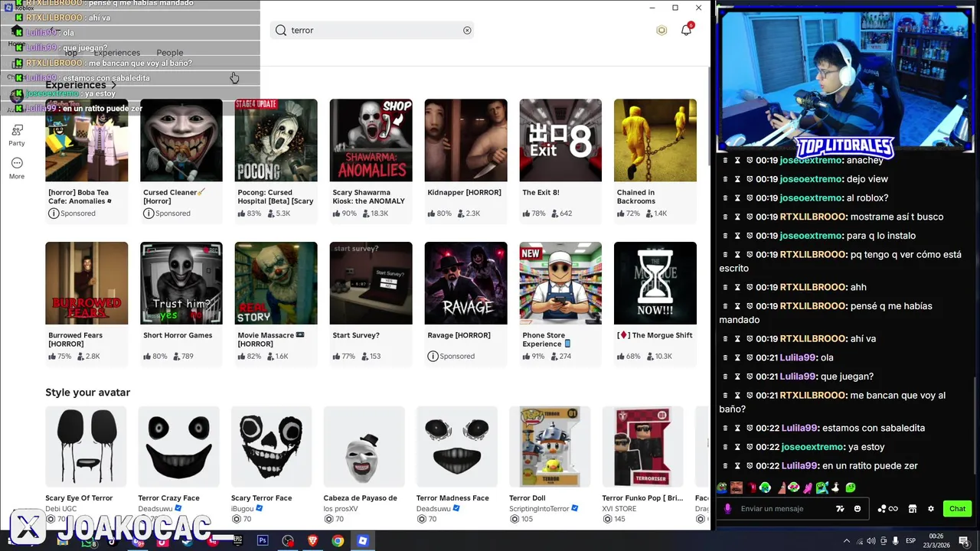The height and width of the screenshot is (551, 980).
Task: Show hidden system tray icons
Action: point(847,541)
